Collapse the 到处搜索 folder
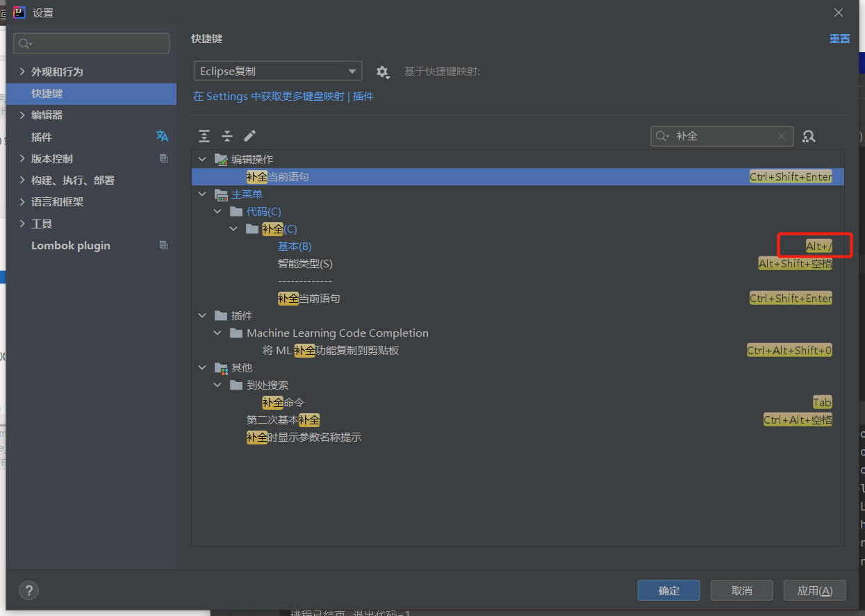This screenshot has width=865, height=616. [217, 385]
